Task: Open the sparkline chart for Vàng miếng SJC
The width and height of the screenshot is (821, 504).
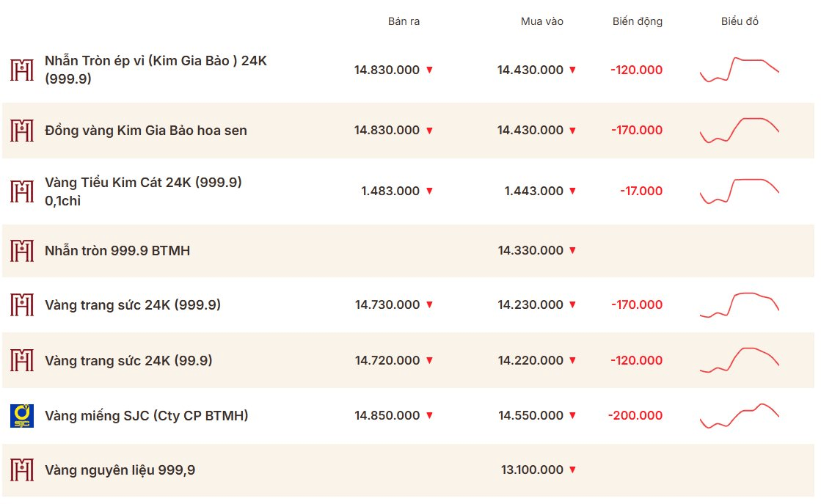Action: tap(740, 416)
